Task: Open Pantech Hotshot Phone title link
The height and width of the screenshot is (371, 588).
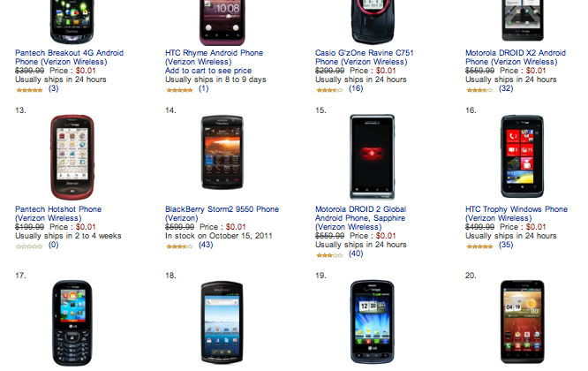Action: (x=58, y=214)
